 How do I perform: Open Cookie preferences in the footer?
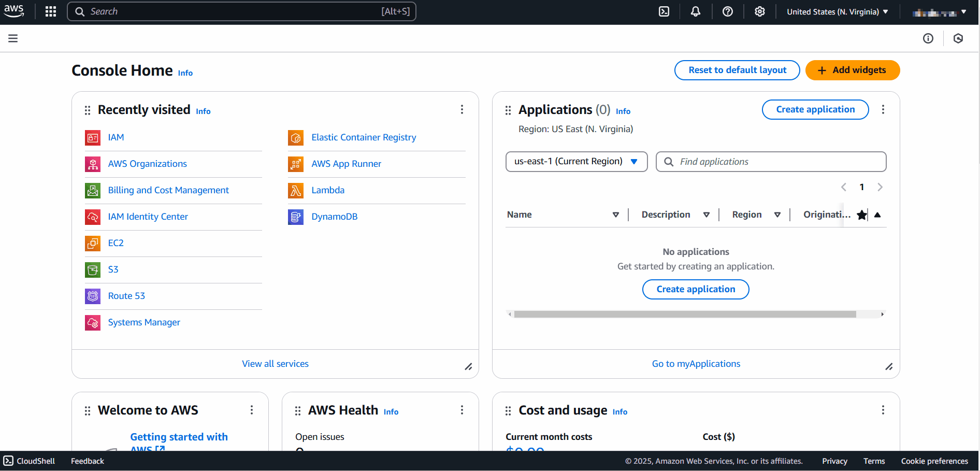click(934, 461)
